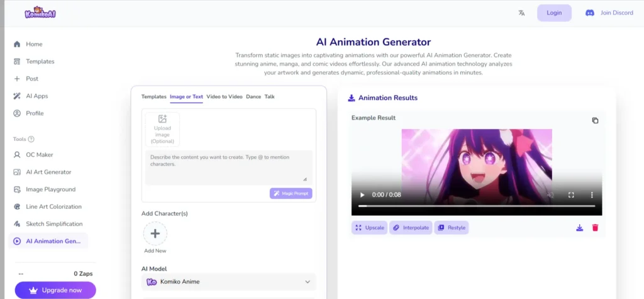This screenshot has width=644, height=299.
Task: Click the Restyle button
Action: (452, 227)
